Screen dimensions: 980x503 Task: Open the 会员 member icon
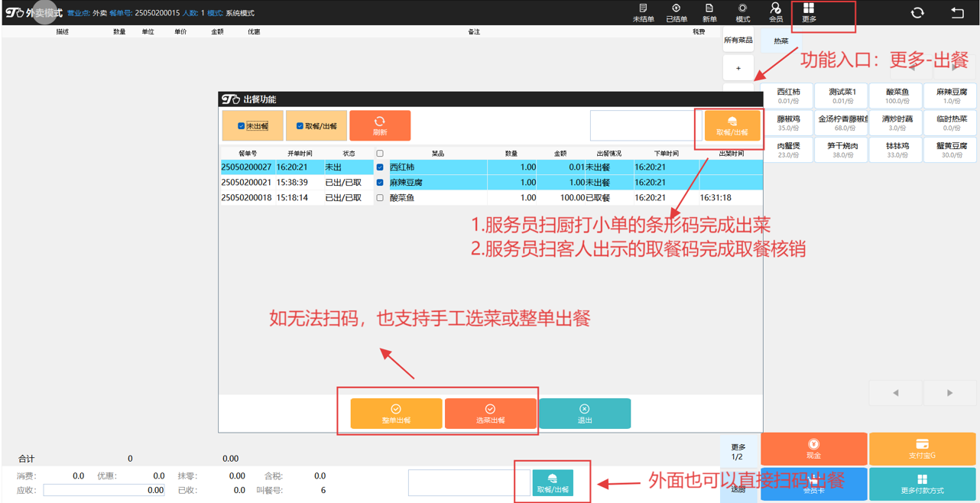point(775,12)
